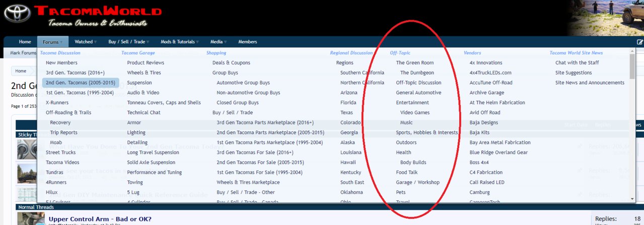This screenshot has width=644, height=225.
Task: Expand the Watched dropdown arrow
Action: click(96, 42)
